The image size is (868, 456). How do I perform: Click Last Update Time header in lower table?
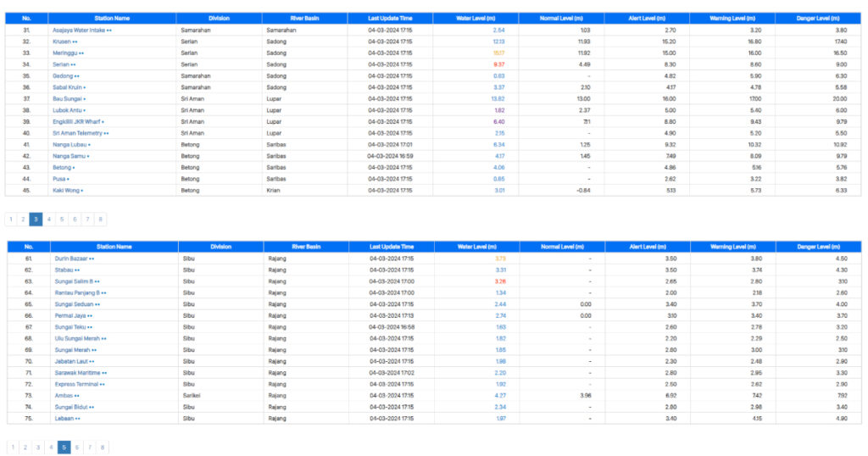coord(392,247)
